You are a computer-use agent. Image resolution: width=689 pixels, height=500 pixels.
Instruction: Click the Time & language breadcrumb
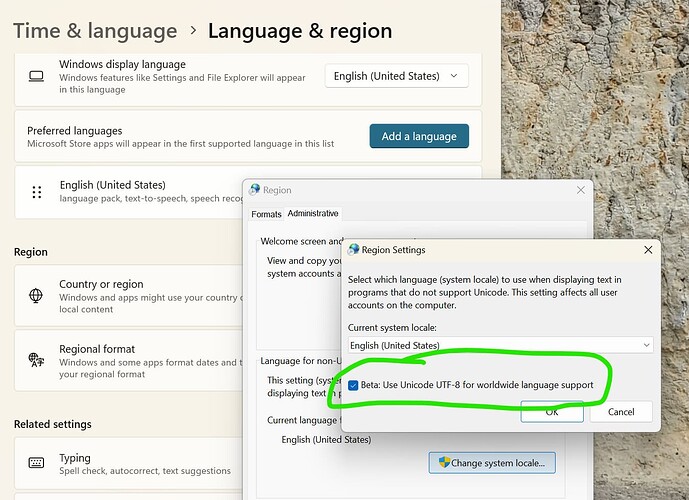click(95, 31)
